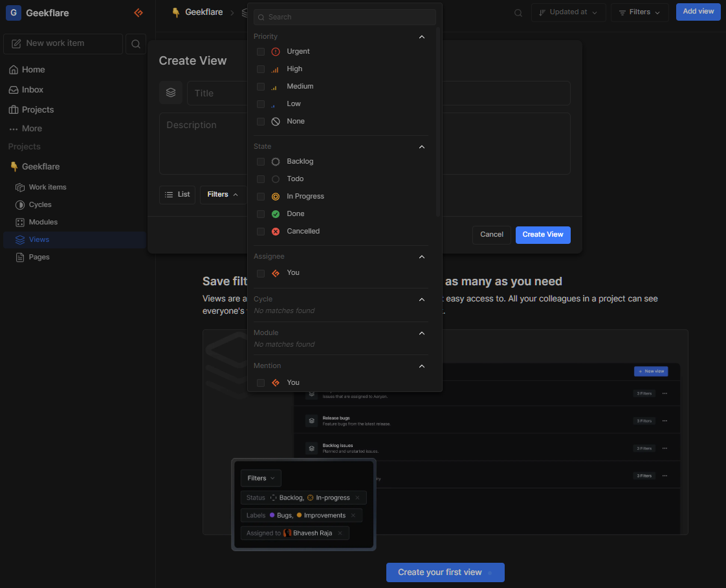Open sidebar search magnifier button
Screen dimensions: 726x588
[x=136, y=44]
